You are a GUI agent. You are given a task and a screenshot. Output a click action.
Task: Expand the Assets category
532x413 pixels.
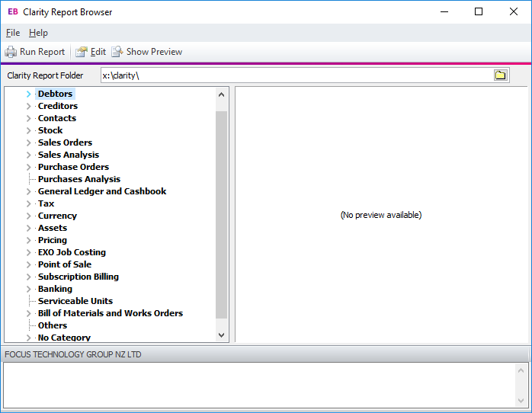click(x=29, y=228)
